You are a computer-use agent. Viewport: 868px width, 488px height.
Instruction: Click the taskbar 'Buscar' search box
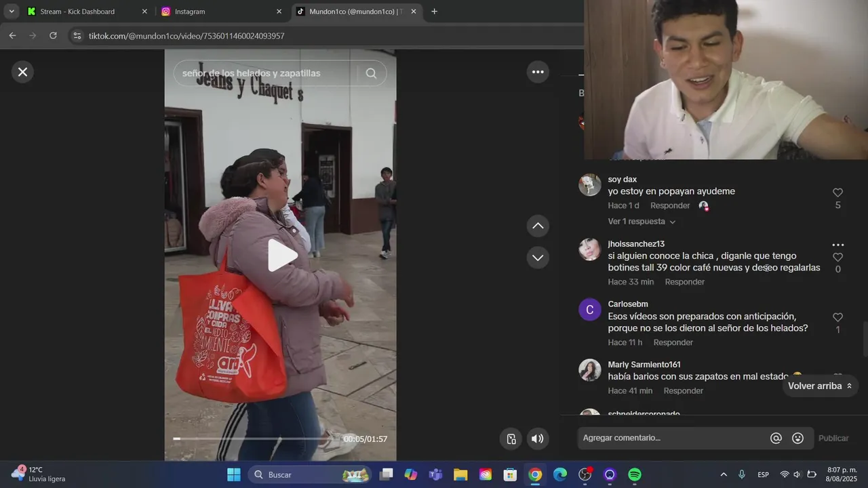(x=310, y=474)
